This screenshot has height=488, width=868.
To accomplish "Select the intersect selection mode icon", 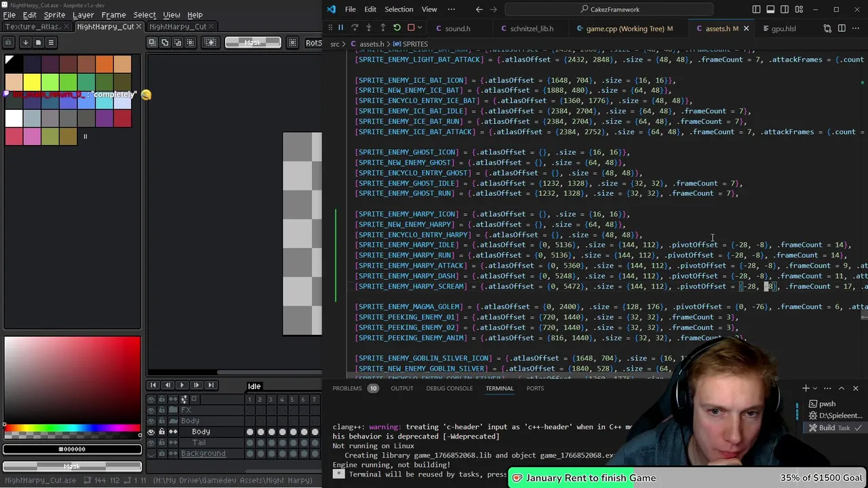I will click(x=190, y=42).
